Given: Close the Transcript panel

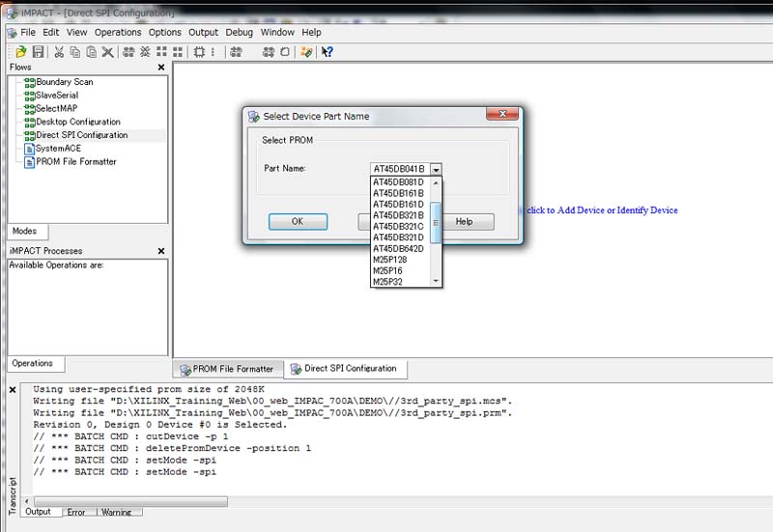Looking at the screenshot, I should [x=13, y=390].
